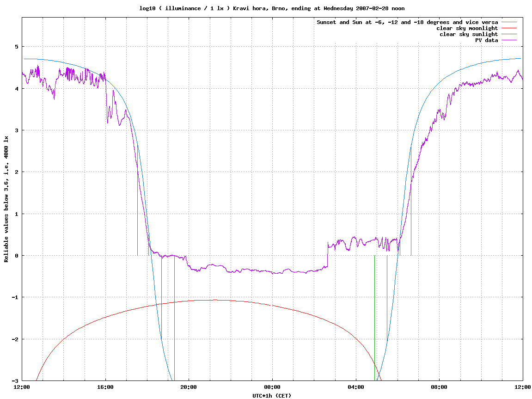The height and width of the screenshot is (399, 532).
Task: Click the y-axis tick label -3
Action: [x=15, y=381]
